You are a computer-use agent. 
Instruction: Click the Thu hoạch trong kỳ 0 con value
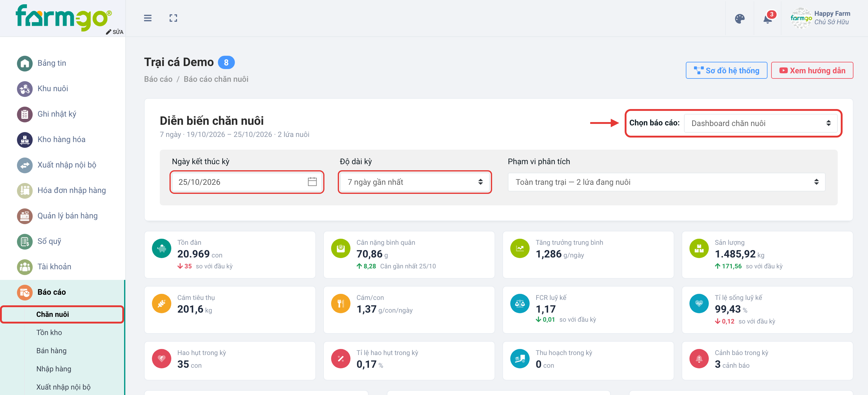pos(544,364)
